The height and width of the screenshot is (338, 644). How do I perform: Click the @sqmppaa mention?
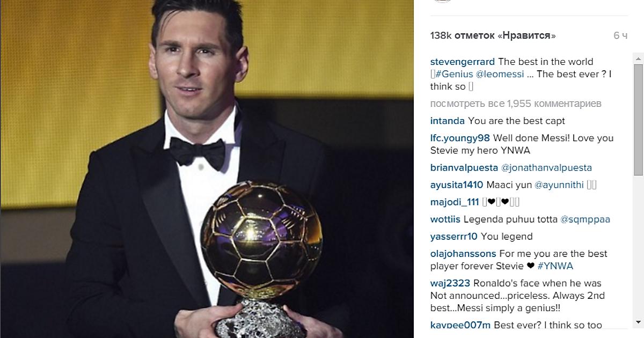(586, 219)
